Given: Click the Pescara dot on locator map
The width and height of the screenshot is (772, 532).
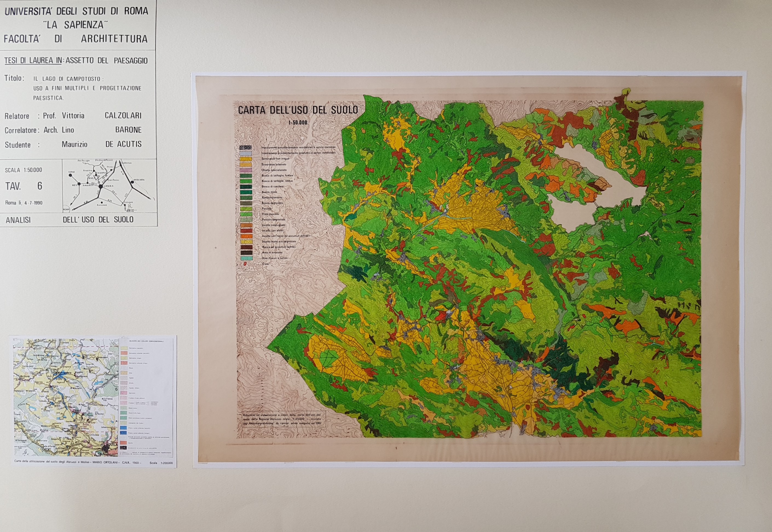Looking at the screenshot, I should coord(132,182).
